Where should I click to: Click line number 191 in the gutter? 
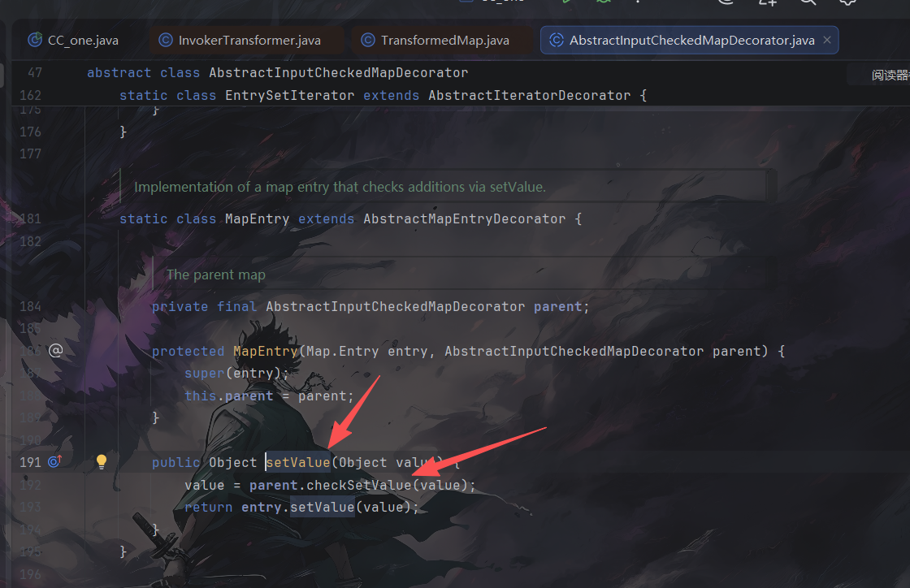point(31,462)
